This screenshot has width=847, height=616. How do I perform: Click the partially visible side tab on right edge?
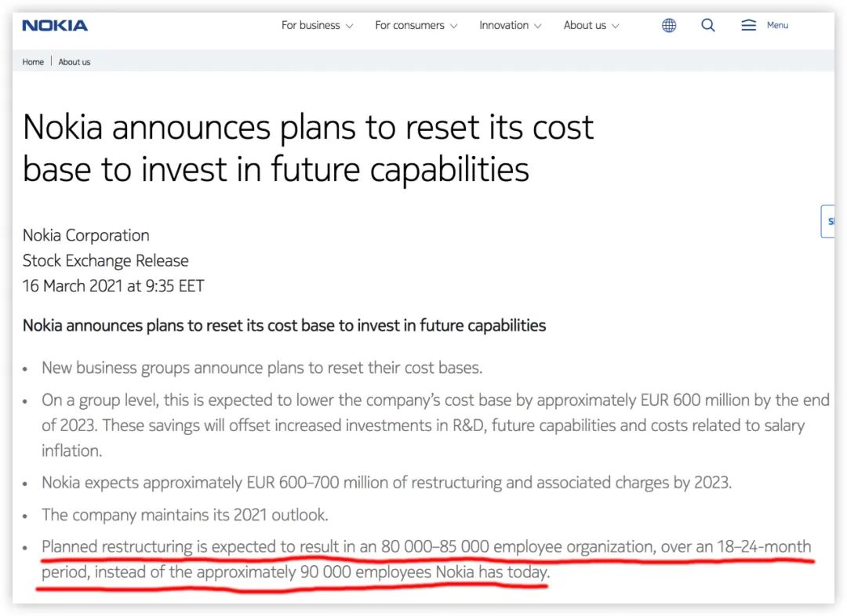828,222
